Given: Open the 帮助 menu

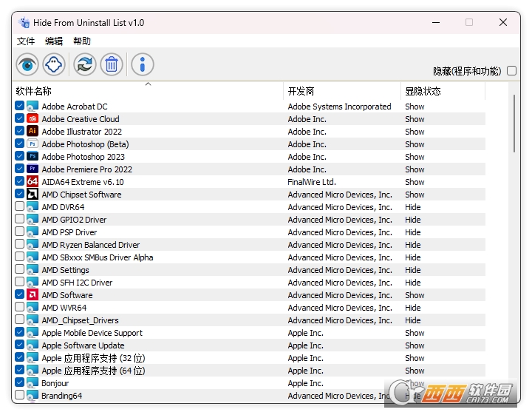Looking at the screenshot, I should pyautogui.click(x=82, y=41).
